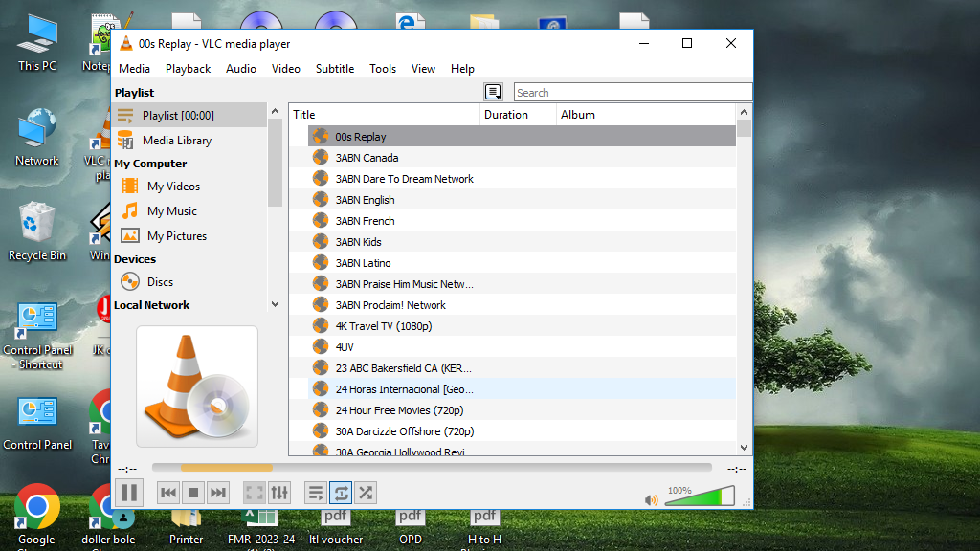
Task: Open the Media menu
Action: point(134,69)
